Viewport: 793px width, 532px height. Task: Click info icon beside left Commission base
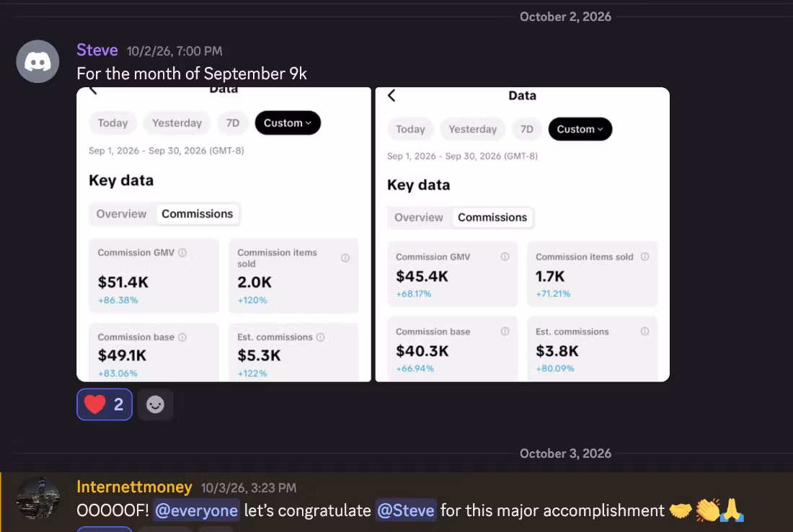182,337
